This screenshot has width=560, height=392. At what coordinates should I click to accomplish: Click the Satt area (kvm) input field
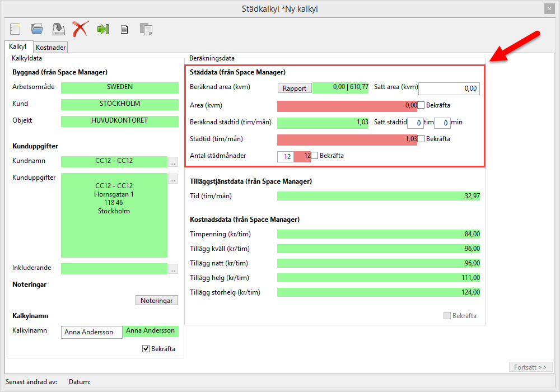click(449, 88)
